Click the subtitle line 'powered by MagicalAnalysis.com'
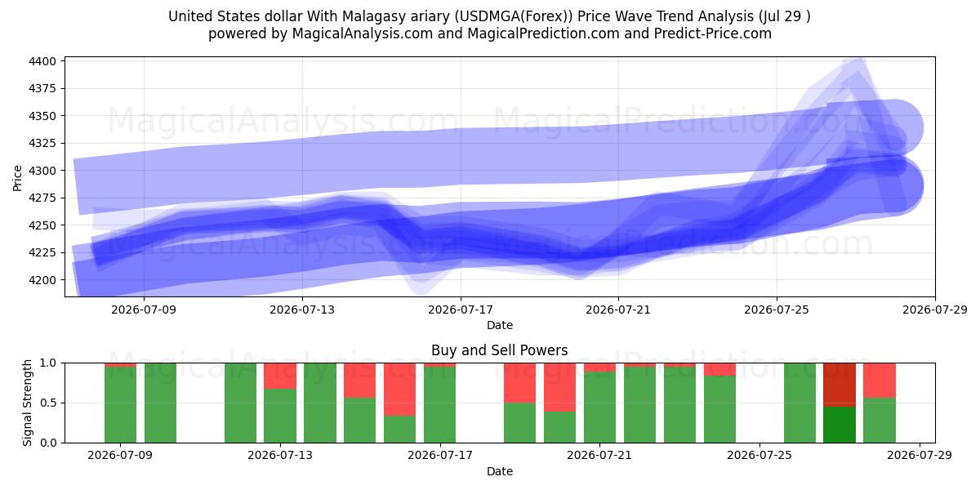The height and width of the screenshot is (490, 980). (x=489, y=33)
